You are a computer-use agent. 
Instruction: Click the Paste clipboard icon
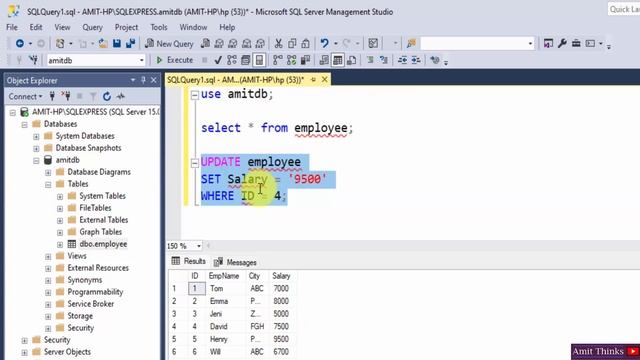(x=306, y=43)
